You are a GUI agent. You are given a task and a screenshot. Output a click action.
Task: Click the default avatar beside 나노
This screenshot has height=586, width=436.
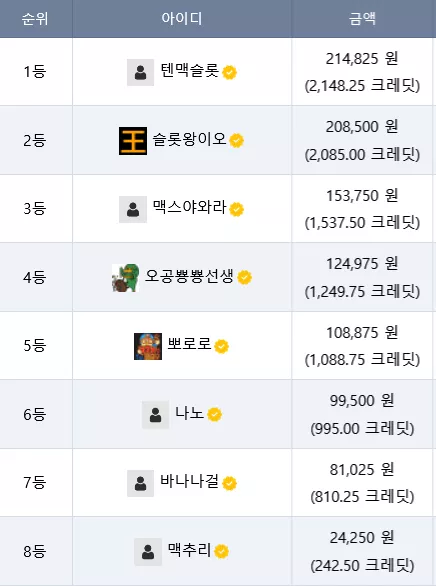pos(155,415)
